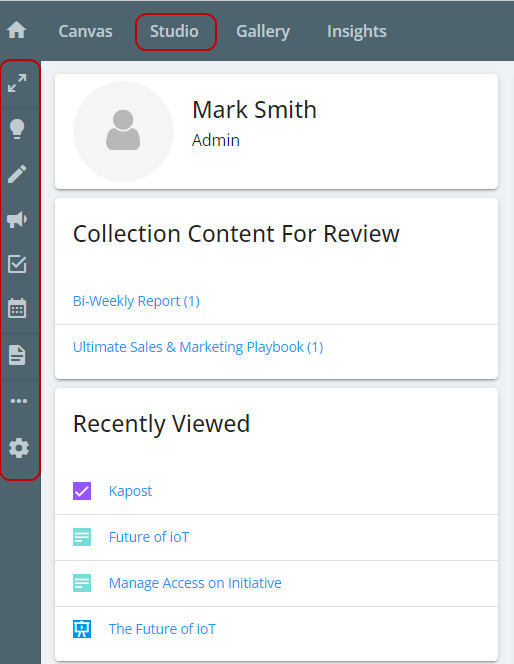Open the Insights tab

coord(356,31)
